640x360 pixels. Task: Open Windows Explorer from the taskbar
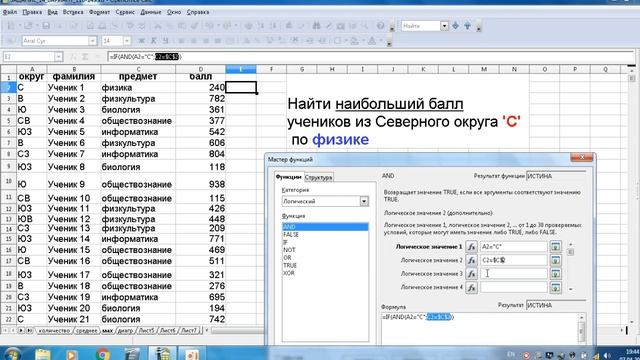(42, 354)
